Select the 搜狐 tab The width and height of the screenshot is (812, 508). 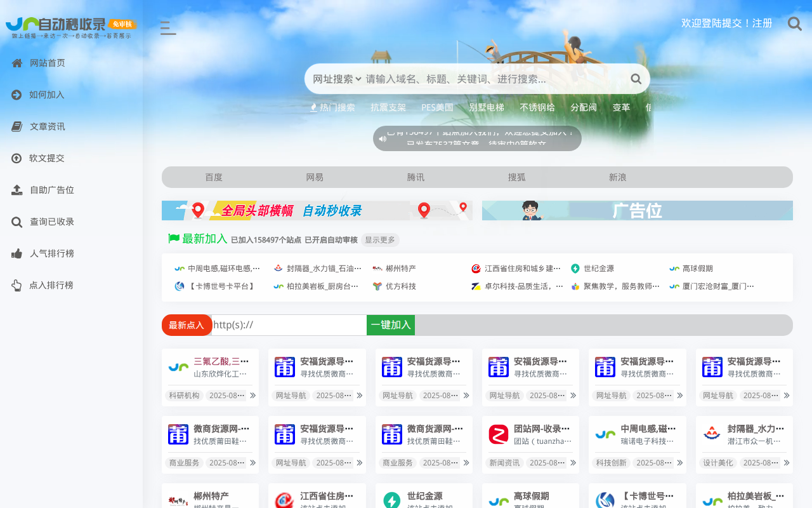[516, 177]
